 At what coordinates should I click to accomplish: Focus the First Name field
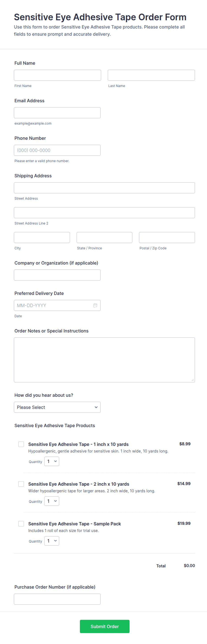(57, 75)
